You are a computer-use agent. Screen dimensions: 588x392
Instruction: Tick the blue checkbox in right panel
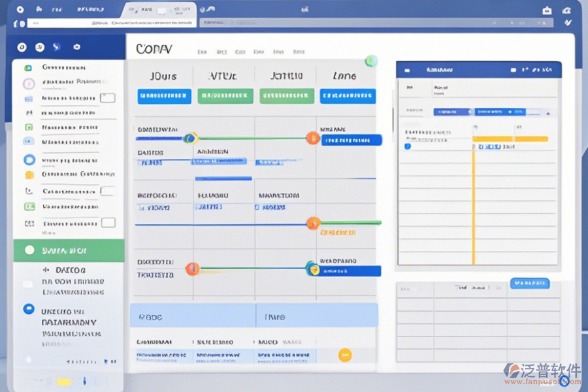(x=408, y=146)
